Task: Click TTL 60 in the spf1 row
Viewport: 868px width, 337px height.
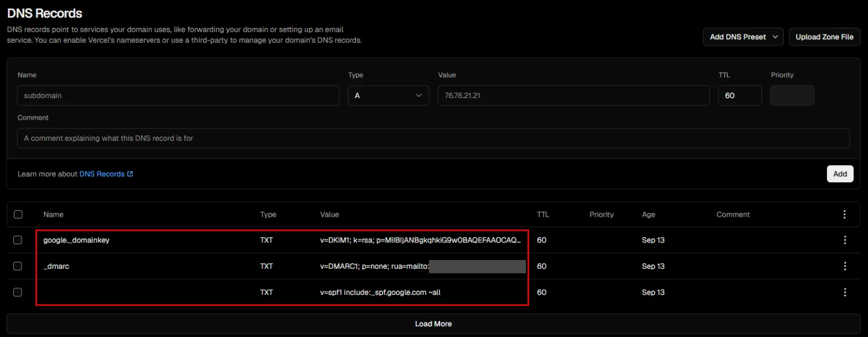Action: [542, 292]
